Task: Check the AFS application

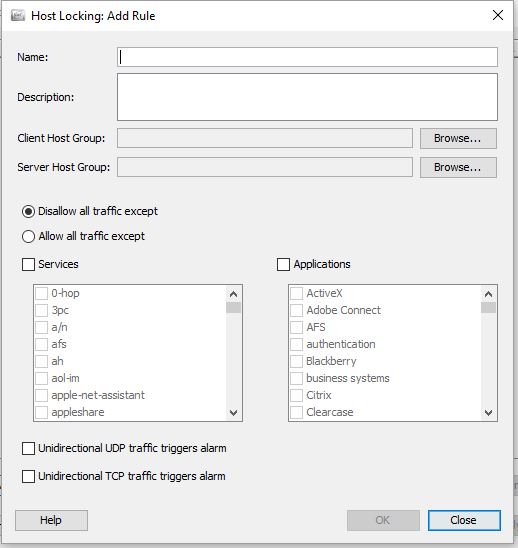Action: (296, 327)
